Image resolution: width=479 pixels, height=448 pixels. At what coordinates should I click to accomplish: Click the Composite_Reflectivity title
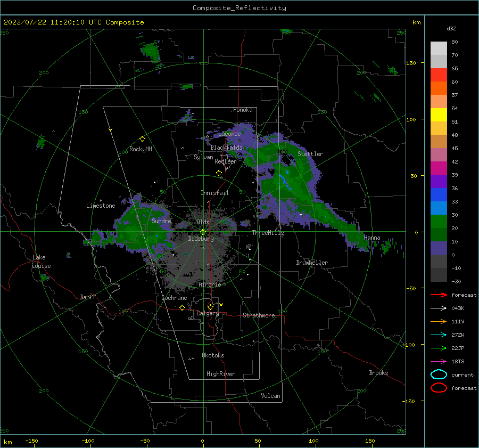[x=240, y=8]
